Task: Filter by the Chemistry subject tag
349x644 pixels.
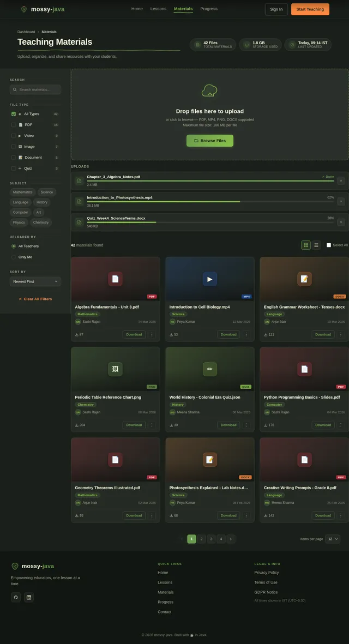Action: click(40, 222)
